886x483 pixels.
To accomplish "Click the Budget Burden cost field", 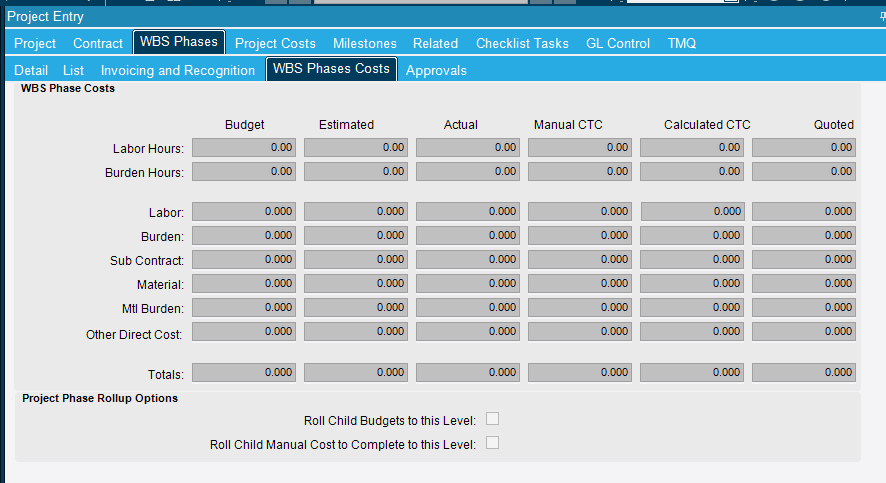I will point(244,235).
